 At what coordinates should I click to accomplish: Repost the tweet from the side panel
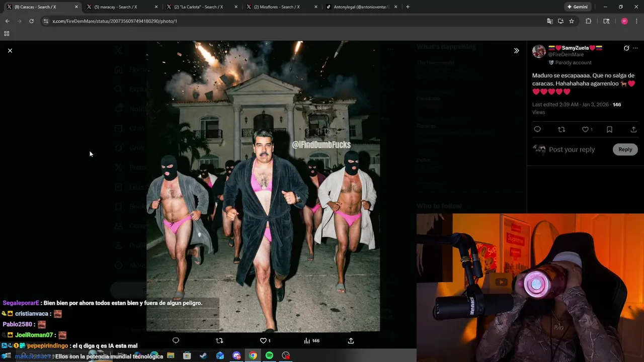pyautogui.click(x=561, y=129)
